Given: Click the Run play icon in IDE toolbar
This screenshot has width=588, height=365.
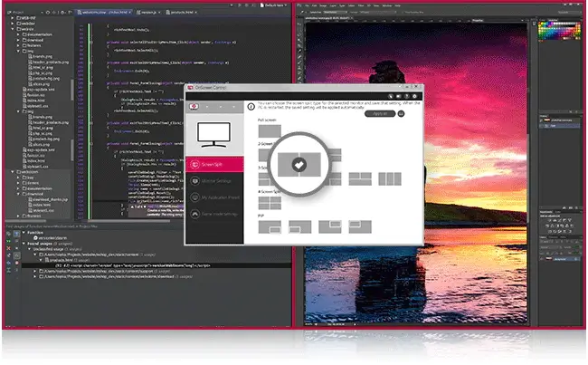Looking at the screenshot, I should tap(240, 5).
